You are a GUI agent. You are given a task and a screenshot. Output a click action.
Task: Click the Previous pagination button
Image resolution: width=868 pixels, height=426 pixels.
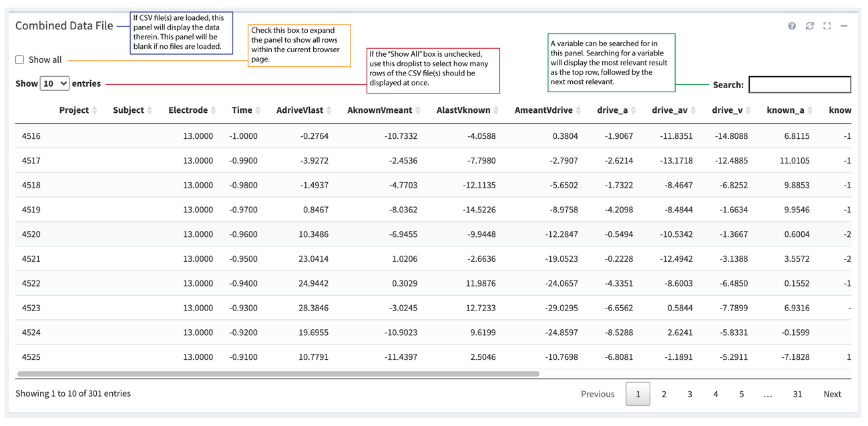click(598, 394)
